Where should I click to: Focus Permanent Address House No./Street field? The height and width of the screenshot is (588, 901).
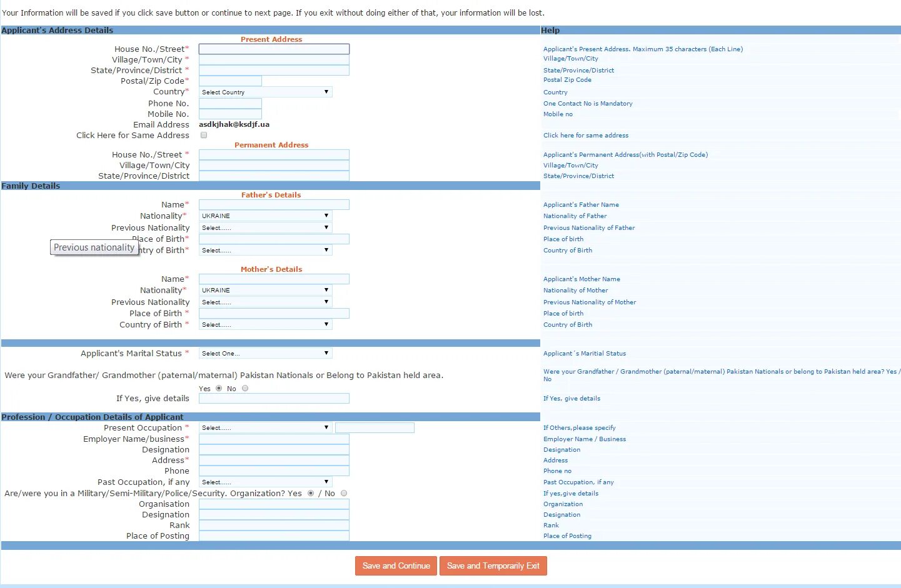click(274, 154)
